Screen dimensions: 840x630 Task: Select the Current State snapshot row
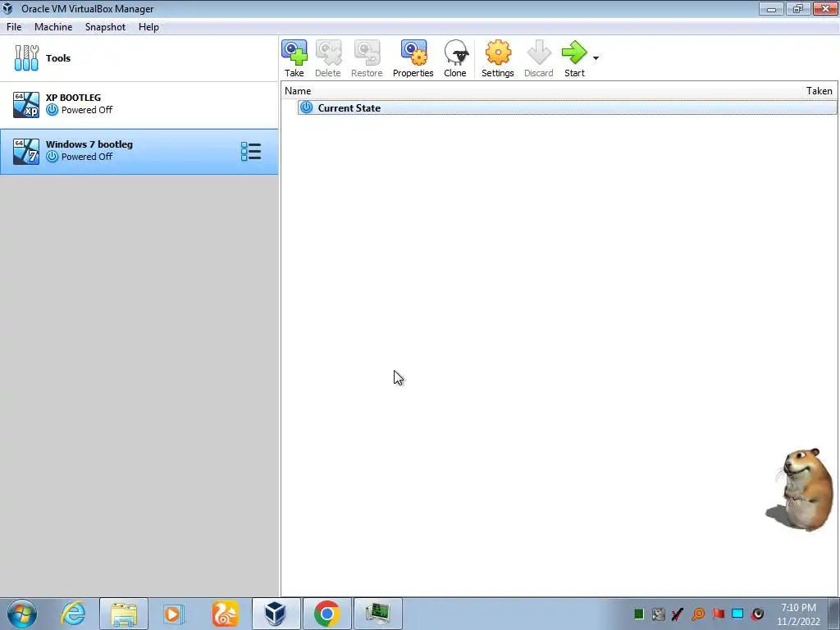[x=568, y=107]
